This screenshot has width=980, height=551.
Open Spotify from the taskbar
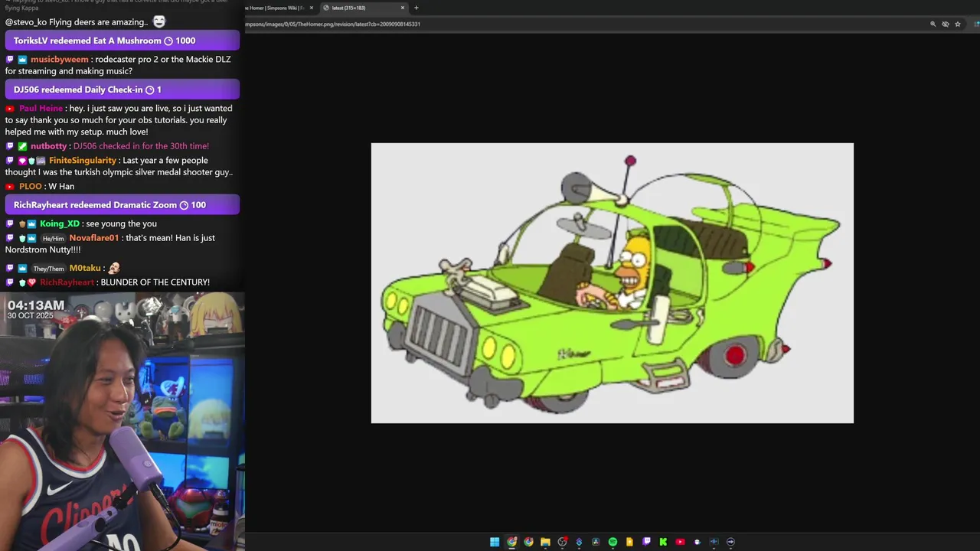pyautogui.click(x=612, y=542)
